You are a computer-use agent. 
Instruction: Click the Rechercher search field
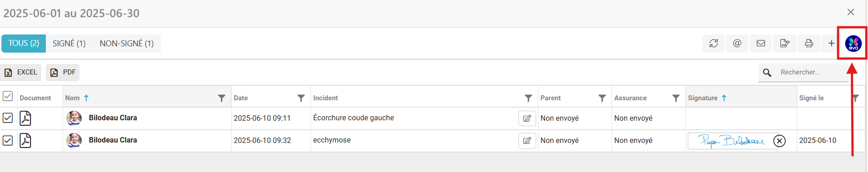point(813,73)
